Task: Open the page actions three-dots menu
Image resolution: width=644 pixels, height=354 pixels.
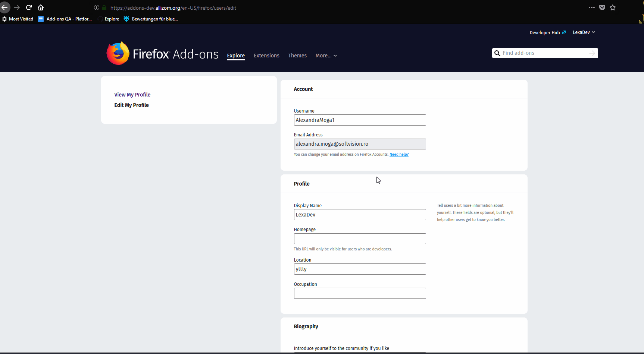Action: (592, 7)
